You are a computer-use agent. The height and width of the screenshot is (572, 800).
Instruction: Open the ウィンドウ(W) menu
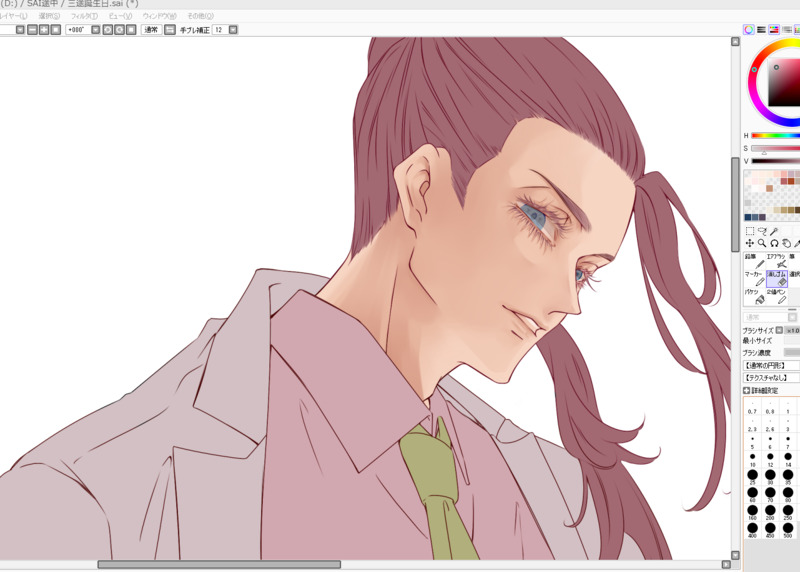(159, 16)
